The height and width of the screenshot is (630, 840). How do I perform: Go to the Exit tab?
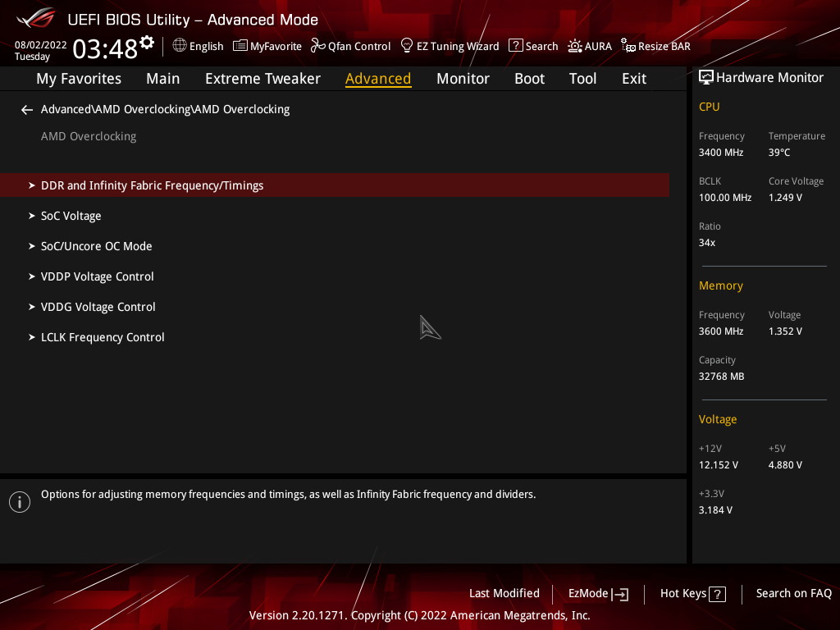pyautogui.click(x=634, y=79)
